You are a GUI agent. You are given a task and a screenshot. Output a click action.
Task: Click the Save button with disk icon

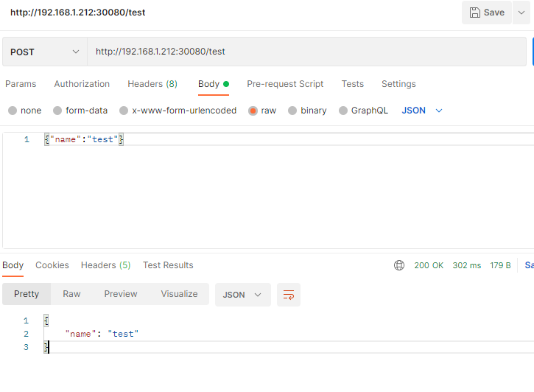[x=487, y=13]
